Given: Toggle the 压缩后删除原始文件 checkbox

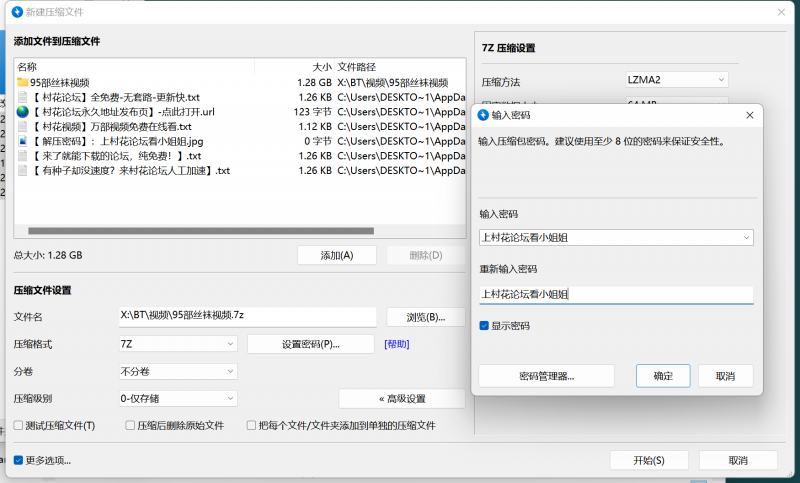Looking at the screenshot, I should coord(130,425).
